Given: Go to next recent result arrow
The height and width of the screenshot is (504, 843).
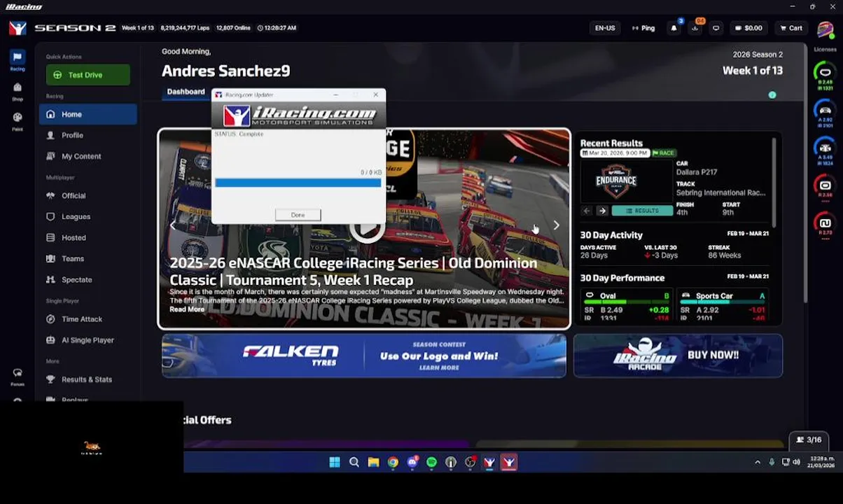Looking at the screenshot, I should click(x=601, y=211).
